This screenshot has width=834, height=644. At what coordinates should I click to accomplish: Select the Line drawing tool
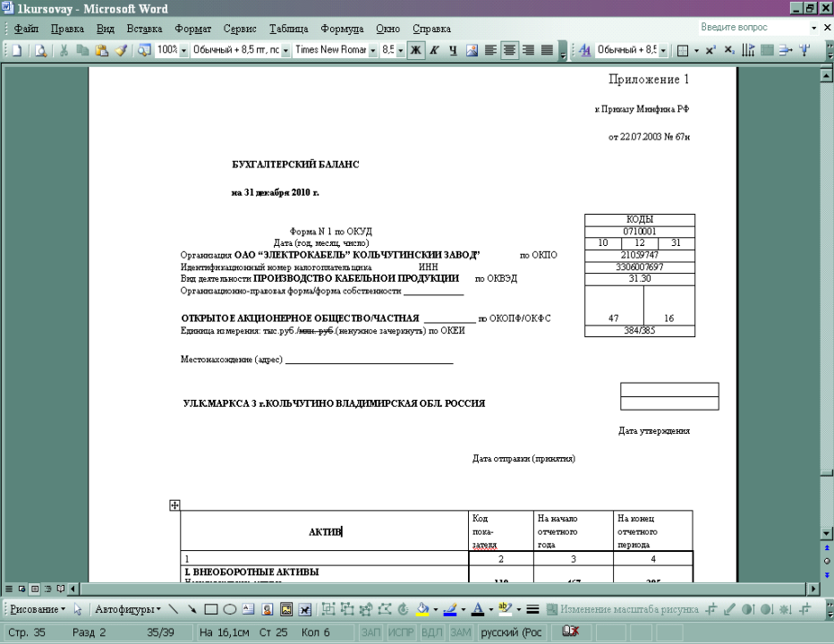click(174, 609)
